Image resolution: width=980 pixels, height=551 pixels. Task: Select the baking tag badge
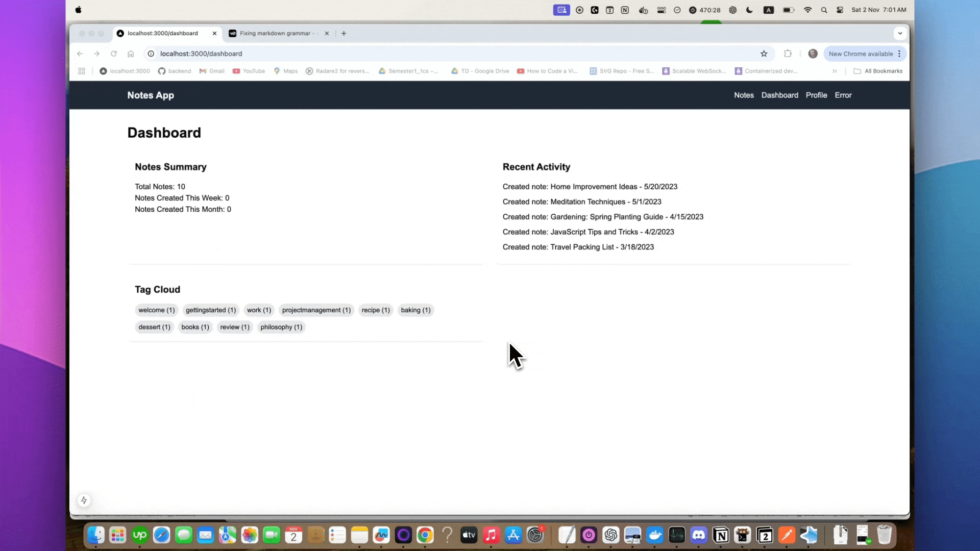(415, 310)
